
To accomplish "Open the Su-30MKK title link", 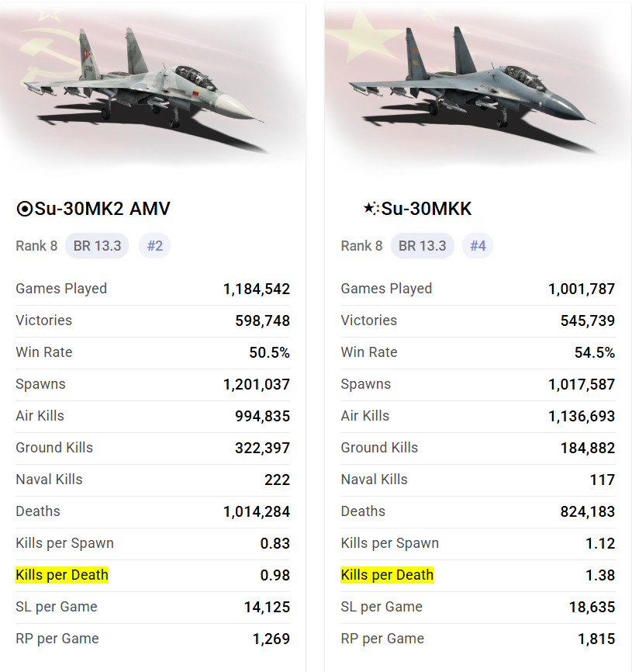I will tap(427, 209).
